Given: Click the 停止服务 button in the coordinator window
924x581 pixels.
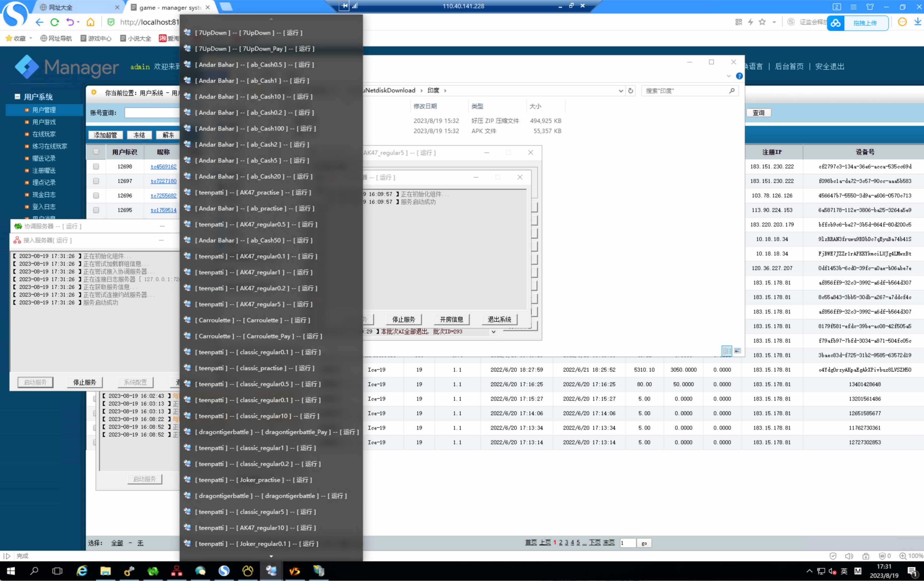Looking at the screenshot, I should pyautogui.click(x=84, y=382).
